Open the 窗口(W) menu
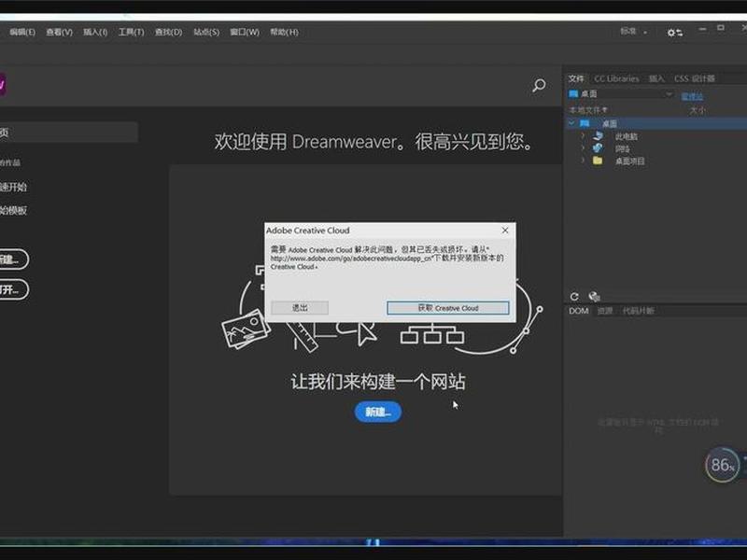Image resolution: width=747 pixels, height=560 pixels. [245, 32]
